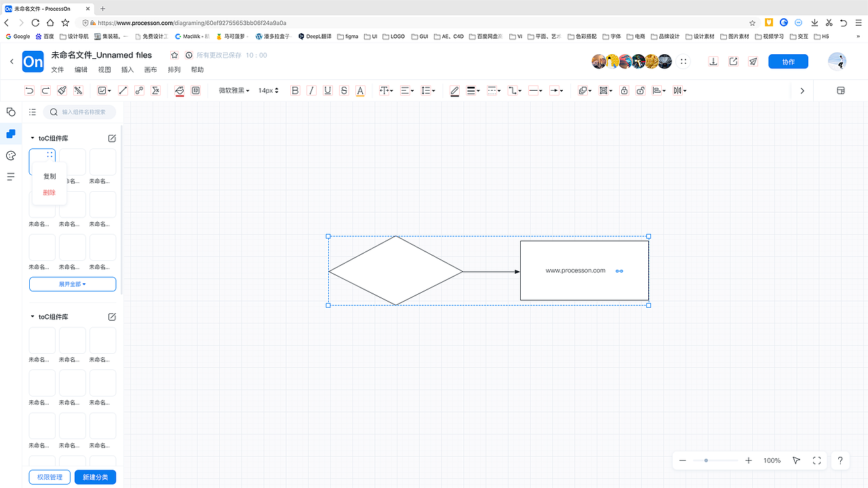Screen dimensions: 868x488
Task: Open the end arrow style dropdown
Action: tap(556, 90)
